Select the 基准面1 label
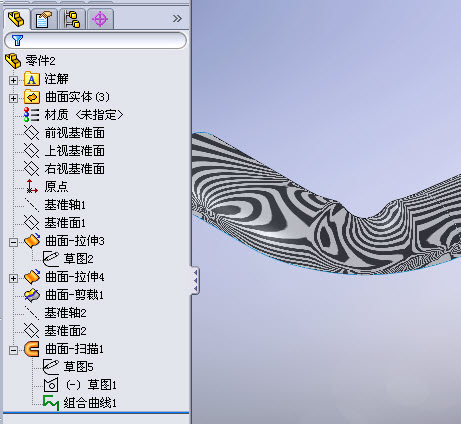Viewport: 461px width, 424px height. coord(65,223)
